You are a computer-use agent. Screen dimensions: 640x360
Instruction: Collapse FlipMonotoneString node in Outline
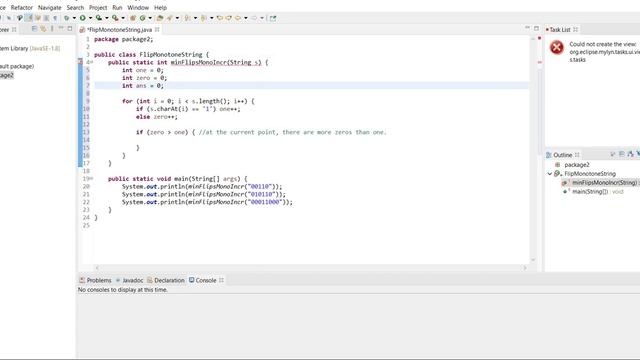[550, 173]
